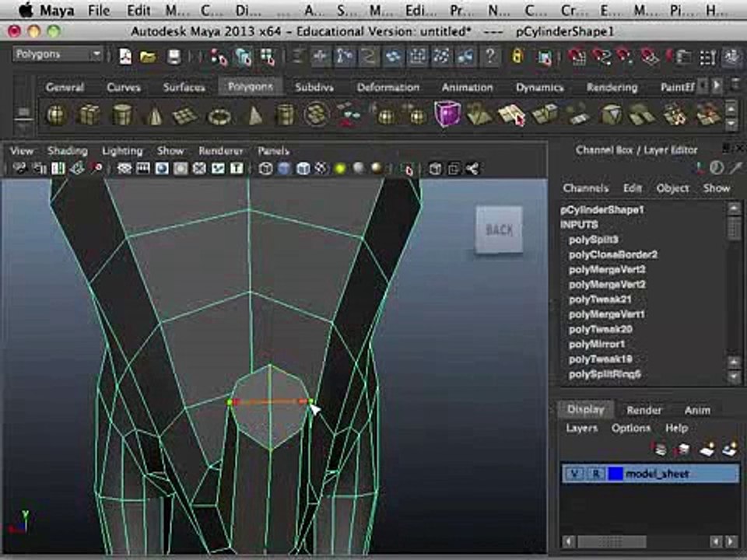Switch to the Anim layer tab
Image resolution: width=747 pixels, height=560 pixels.
tap(697, 410)
